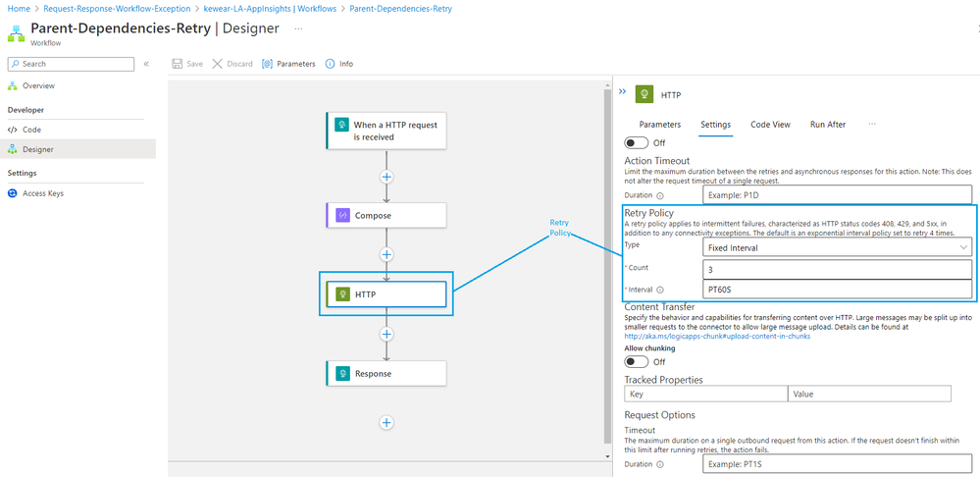Click the info icon next to the Interval label
The image size is (980, 477).
click(x=660, y=291)
